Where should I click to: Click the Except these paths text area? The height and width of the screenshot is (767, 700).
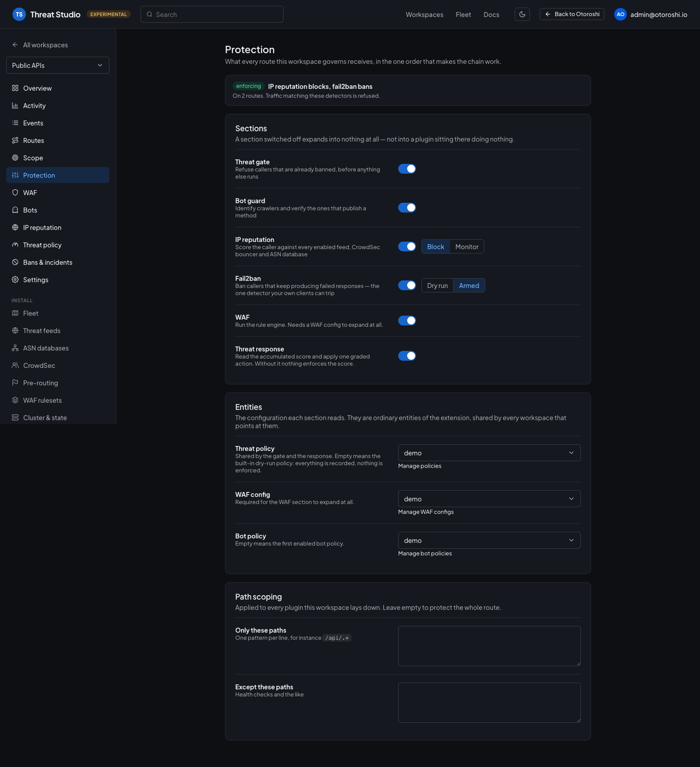coord(489,703)
